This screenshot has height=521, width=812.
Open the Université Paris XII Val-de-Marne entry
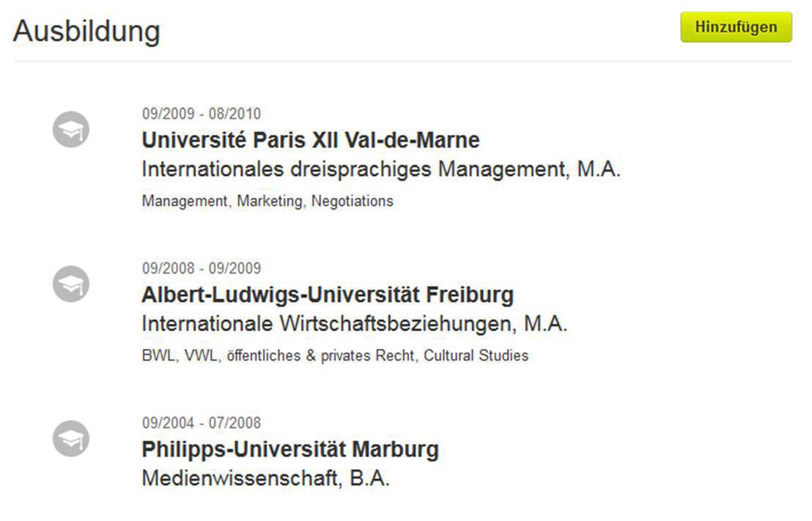click(x=311, y=140)
